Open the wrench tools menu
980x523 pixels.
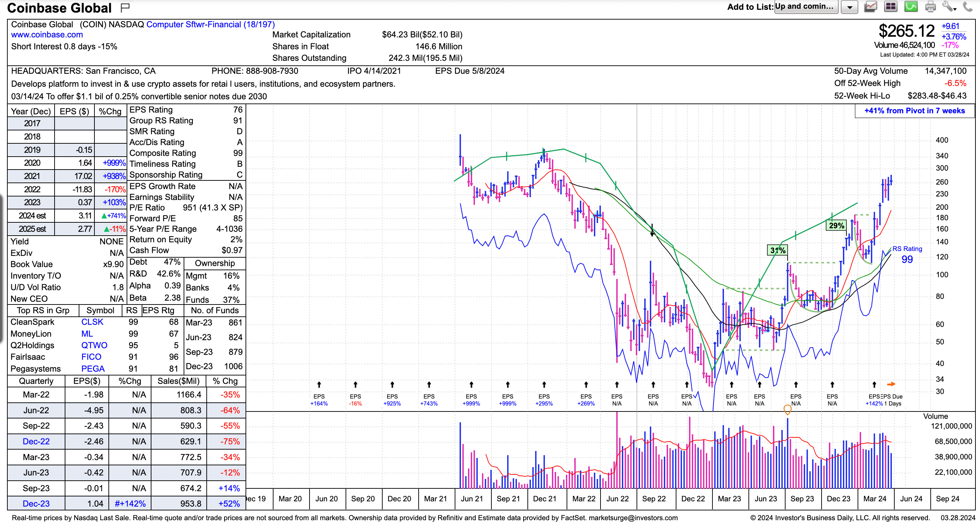(x=949, y=6)
